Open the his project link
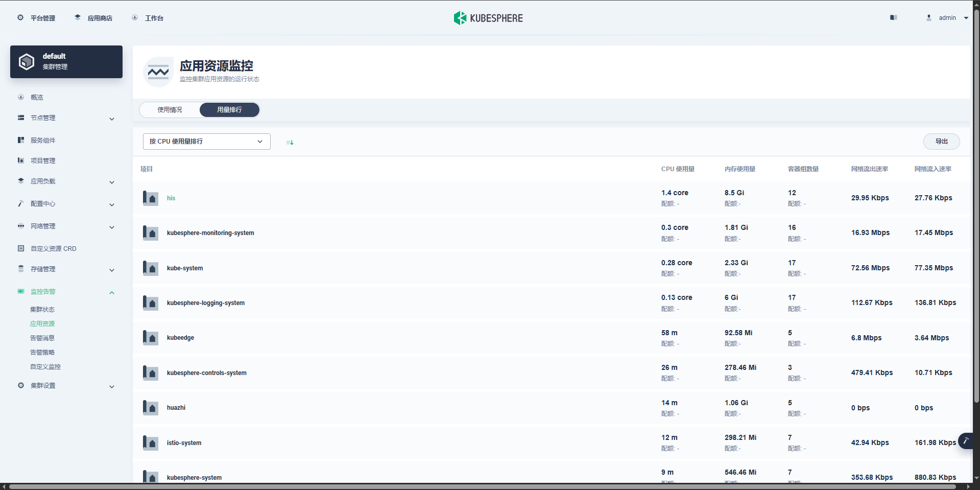Viewport: 980px width, 490px height. 171,198
